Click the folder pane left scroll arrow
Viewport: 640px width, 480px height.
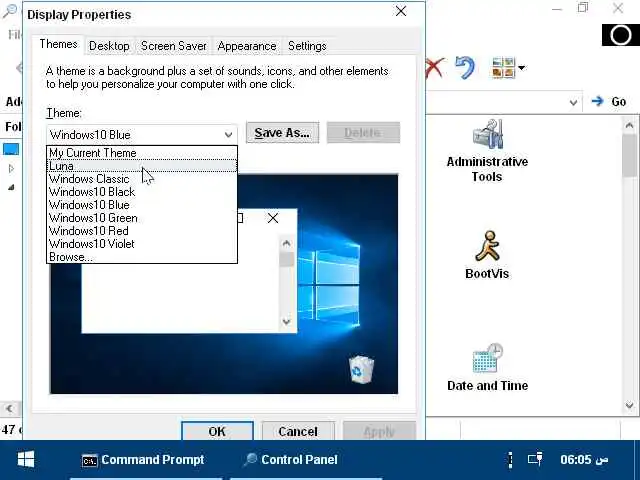pyautogui.click(x=9, y=408)
